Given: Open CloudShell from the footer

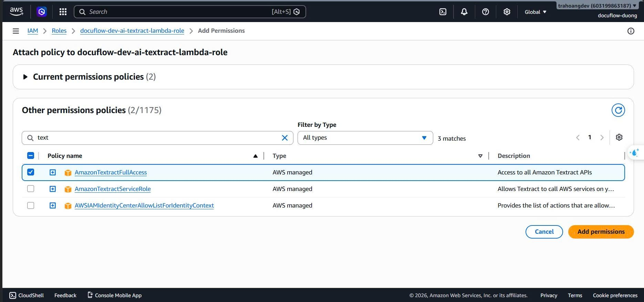Looking at the screenshot, I should pyautogui.click(x=27, y=295).
